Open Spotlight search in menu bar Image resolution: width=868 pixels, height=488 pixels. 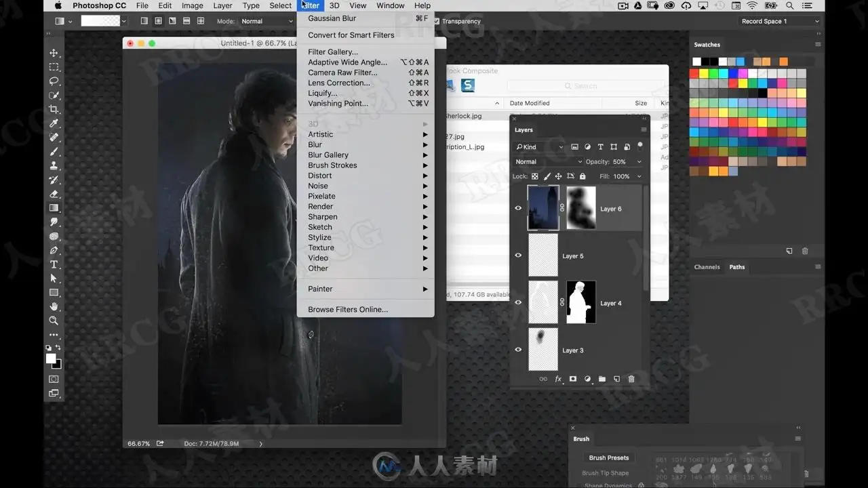[x=789, y=5]
